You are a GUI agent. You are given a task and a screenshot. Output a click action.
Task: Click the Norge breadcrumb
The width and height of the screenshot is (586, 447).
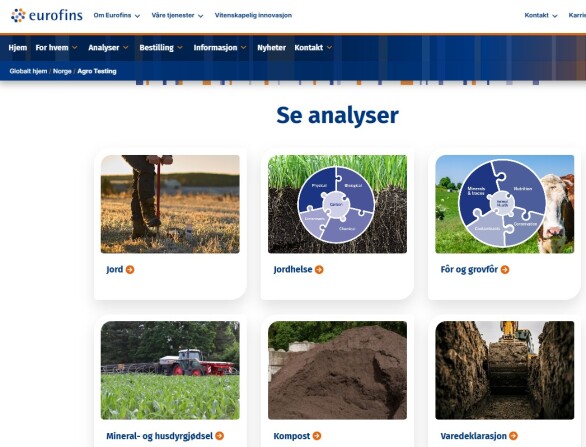click(x=62, y=71)
